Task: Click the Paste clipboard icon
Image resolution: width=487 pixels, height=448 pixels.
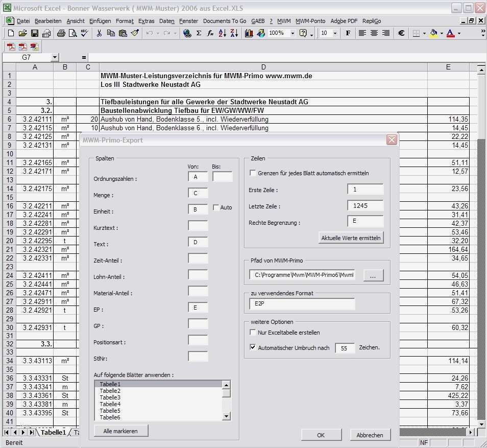Action: (x=123, y=33)
